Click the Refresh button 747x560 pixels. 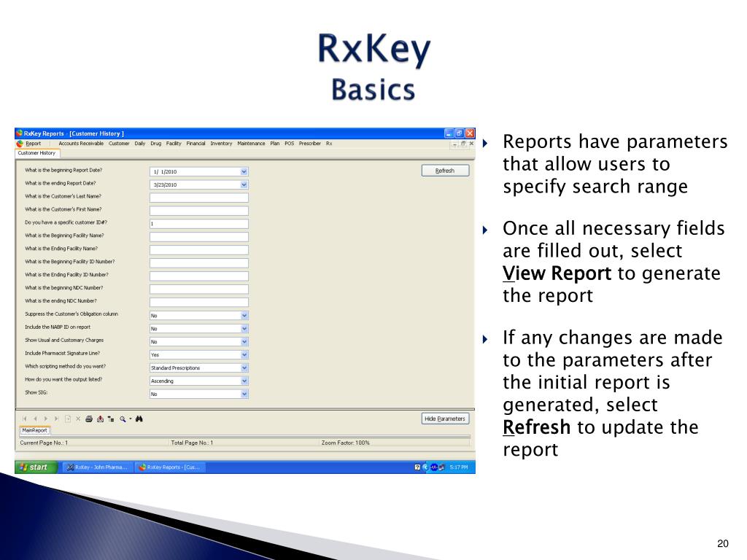tap(446, 171)
